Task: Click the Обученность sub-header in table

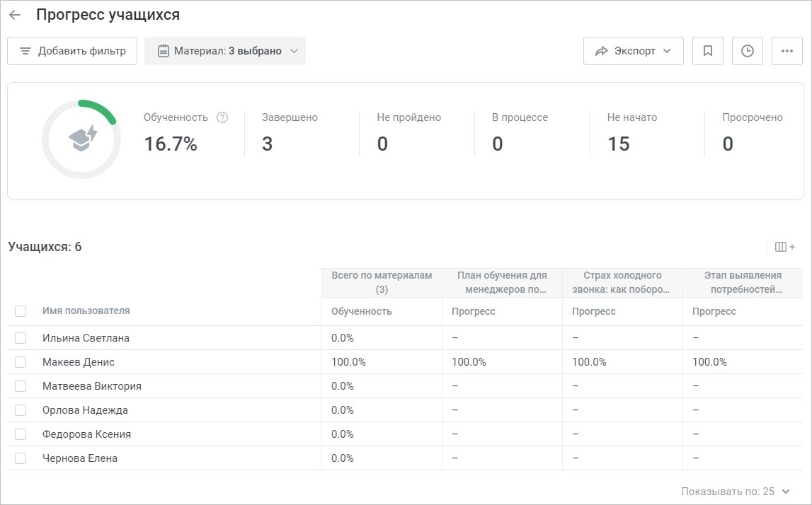Action: coord(362,311)
